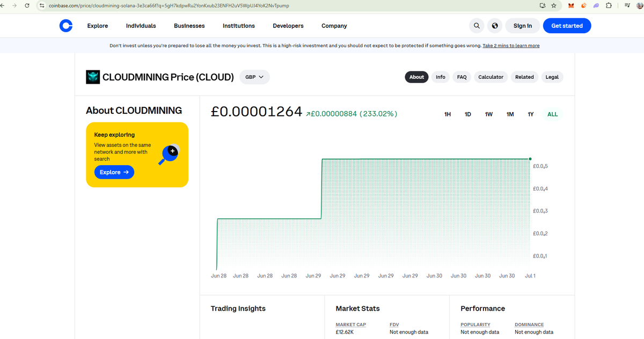Click the Coinbase logo icon
644x339 pixels.
point(65,26)
